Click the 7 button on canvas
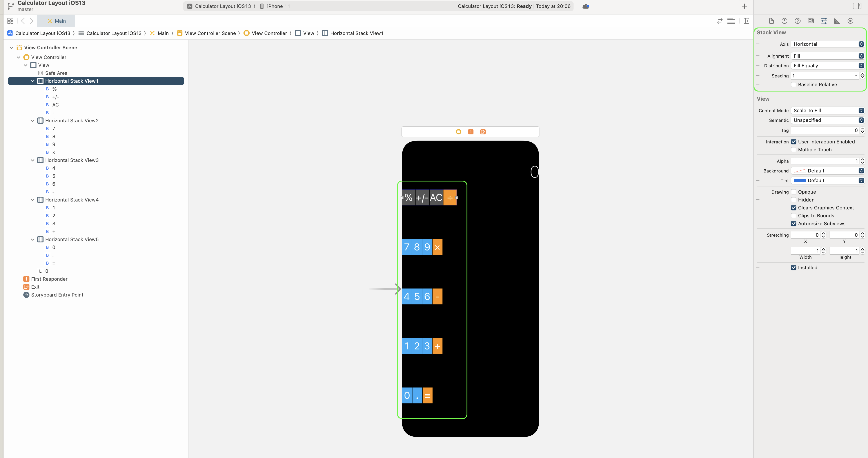 pyautogui.click(x=407, y=247)
